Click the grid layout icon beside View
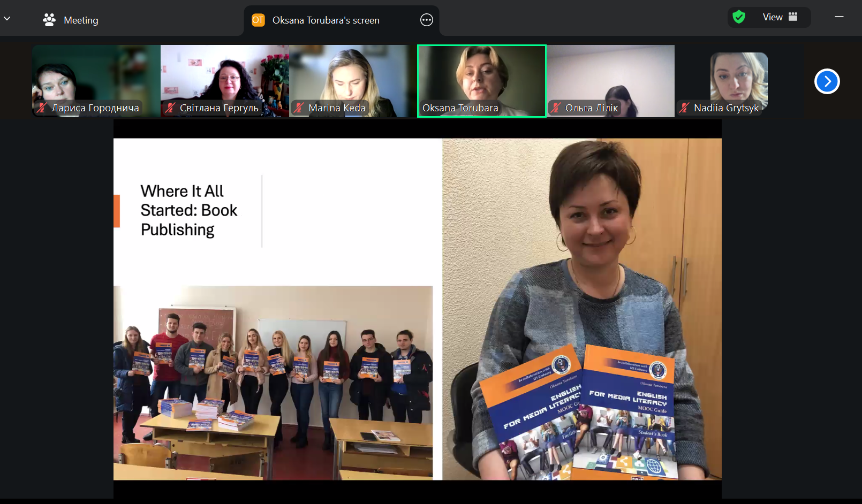Viewport: 862px width, 504px height. (x=793, y=17)
